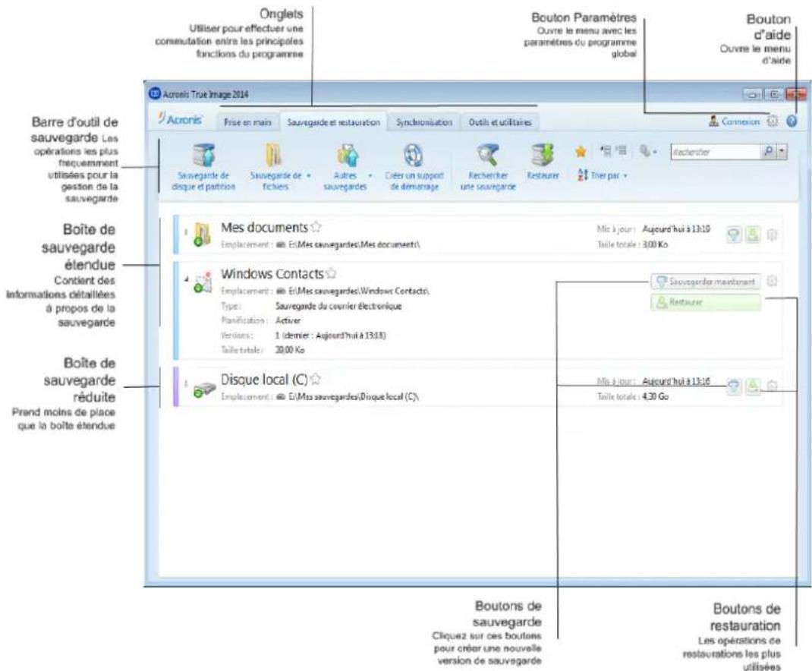Expand the Mes documents backup box
The width and height of the screenshot is (812, 671).
pos(186,232)
